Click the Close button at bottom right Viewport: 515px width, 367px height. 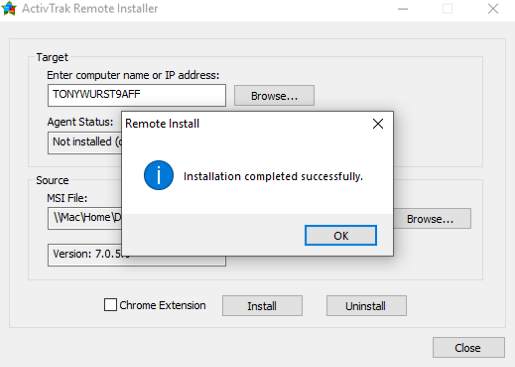click(469, 348)
